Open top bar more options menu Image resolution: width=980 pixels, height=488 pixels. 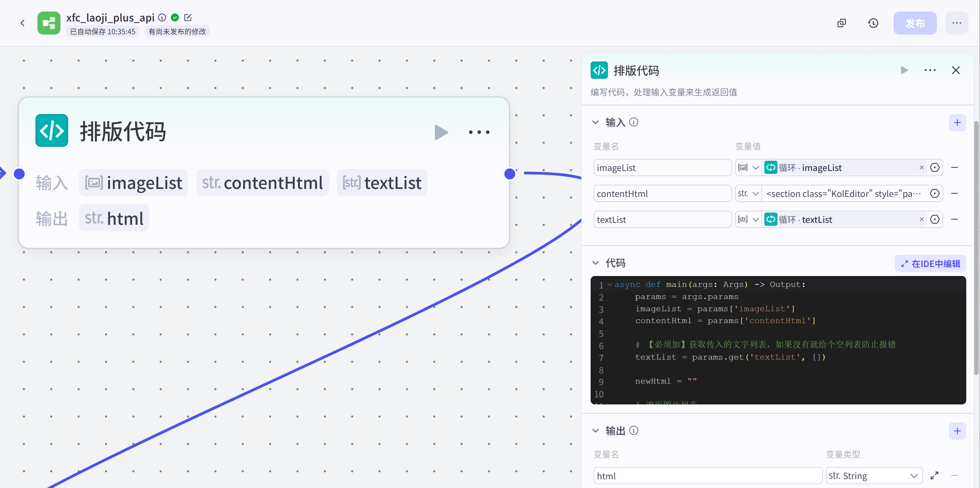click(956, 23)
